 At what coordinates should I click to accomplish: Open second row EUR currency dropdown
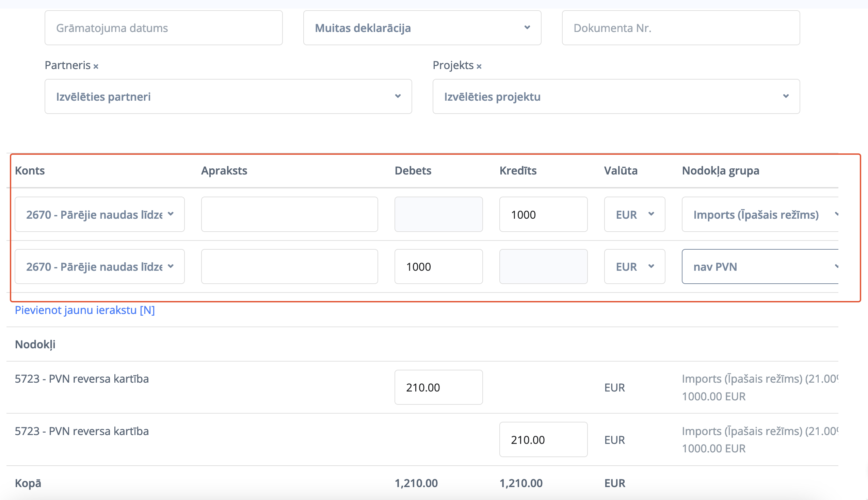click(634, 266)
